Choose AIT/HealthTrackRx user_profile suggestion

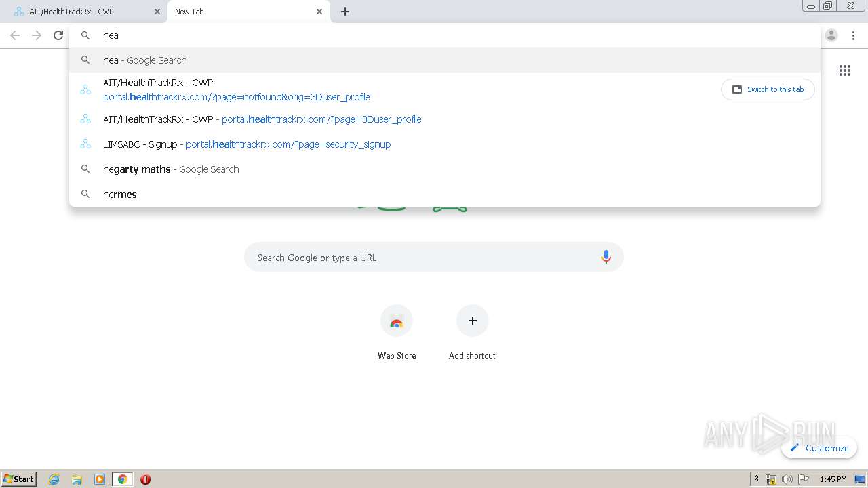(444, 119)
